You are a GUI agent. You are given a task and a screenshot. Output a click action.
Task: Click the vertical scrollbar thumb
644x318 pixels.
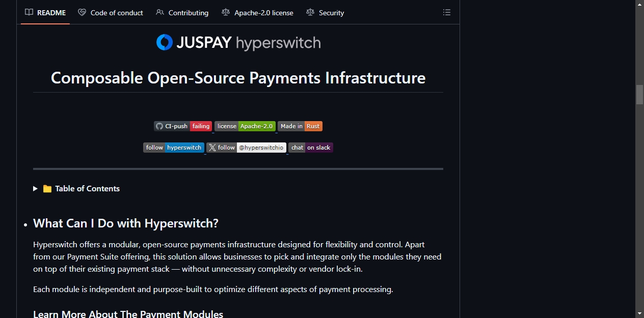639,95
